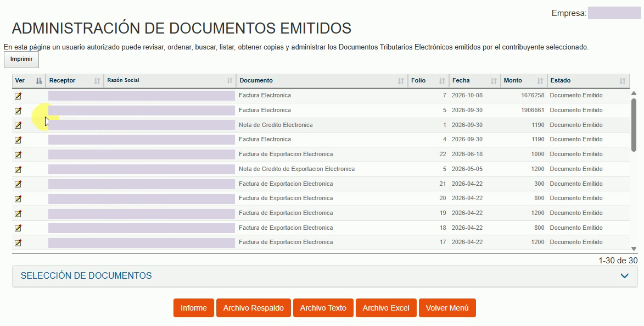The image size is (644, 326).
Task: Click 'Factura de Exportacion Electronica' in folio 19 row
Action: [x=286, y=213]
